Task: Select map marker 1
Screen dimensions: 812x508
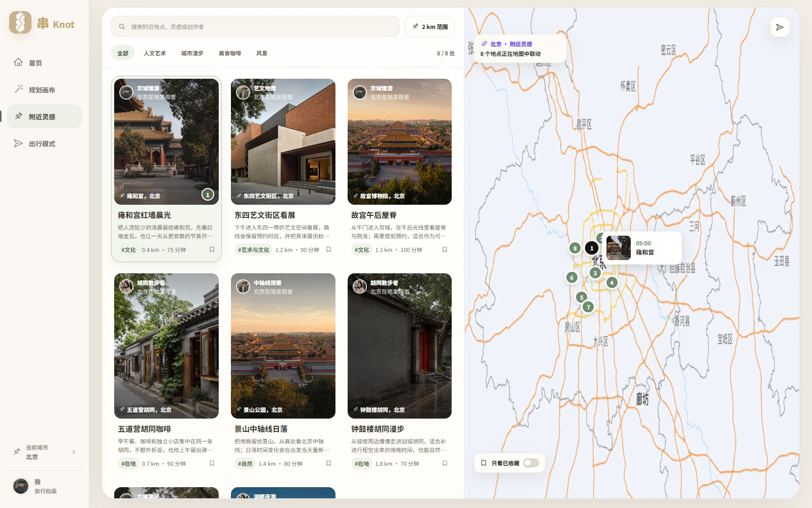Action: pos(591,248)
